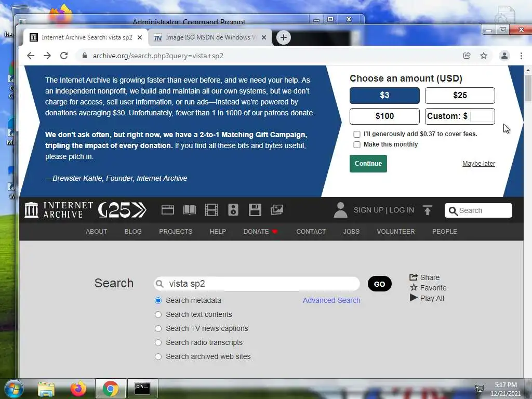
Task: Click the top-right Search box
Action: (x=478, y=210)
